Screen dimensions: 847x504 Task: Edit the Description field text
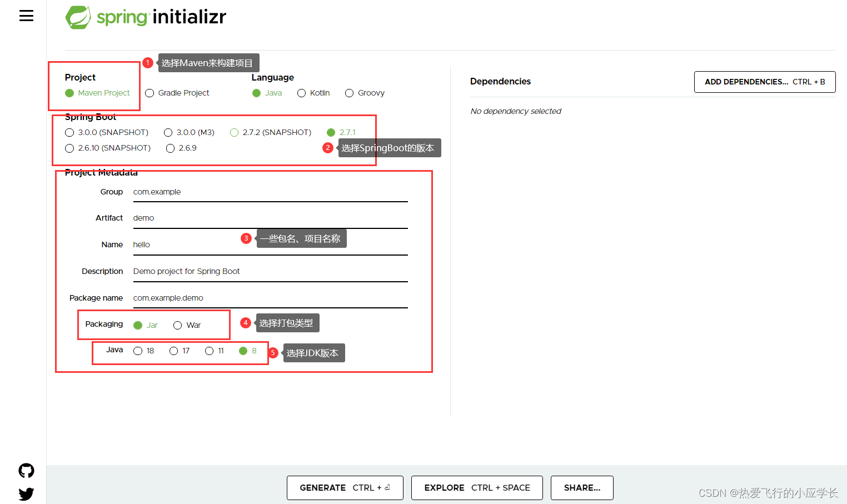(x=271, y=272)
